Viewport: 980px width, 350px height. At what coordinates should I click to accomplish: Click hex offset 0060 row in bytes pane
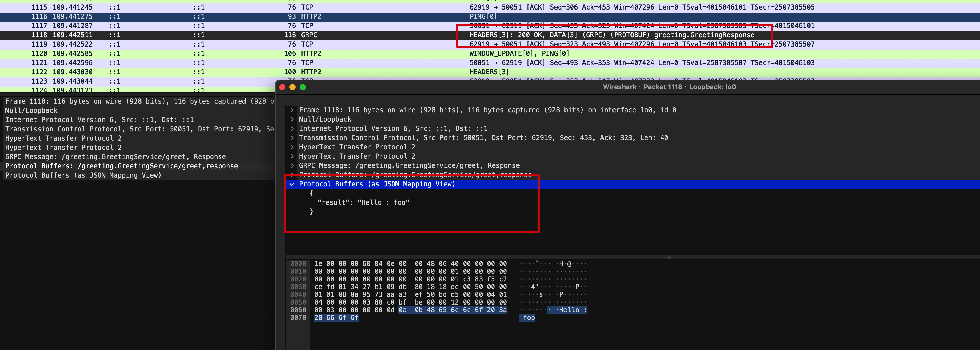click(x=298, y=310)
